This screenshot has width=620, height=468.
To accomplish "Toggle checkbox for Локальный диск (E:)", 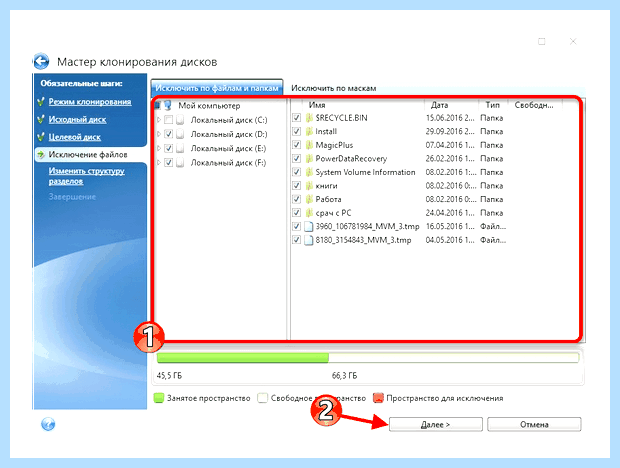I will point(168,148).
